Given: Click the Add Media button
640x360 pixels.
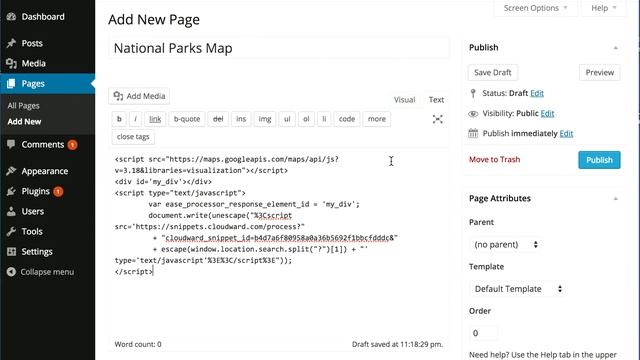Looking at the screenshot, I should coord(139,96).
